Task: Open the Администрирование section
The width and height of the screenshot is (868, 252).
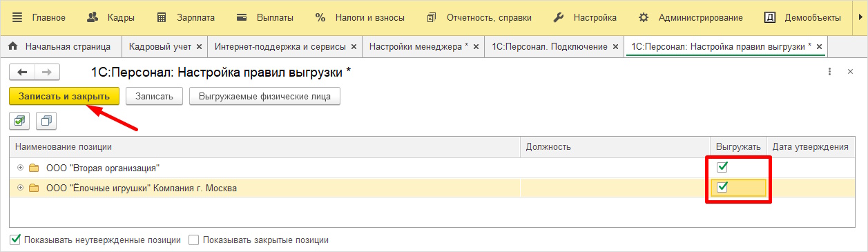Action: 690,17
